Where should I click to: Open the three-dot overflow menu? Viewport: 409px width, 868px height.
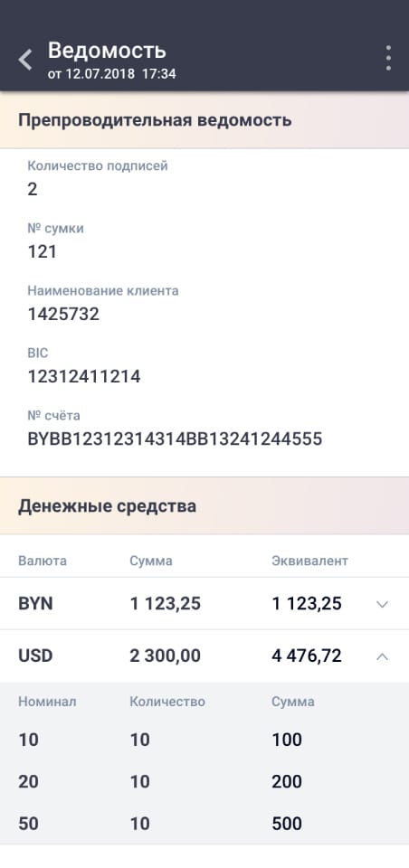click(388, 58)
